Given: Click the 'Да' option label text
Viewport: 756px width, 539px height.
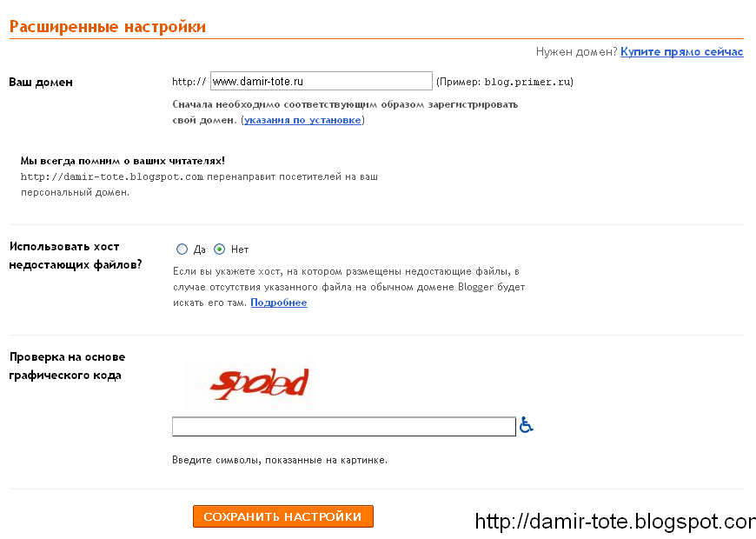Looking at the screenshot, I should 200,250.
